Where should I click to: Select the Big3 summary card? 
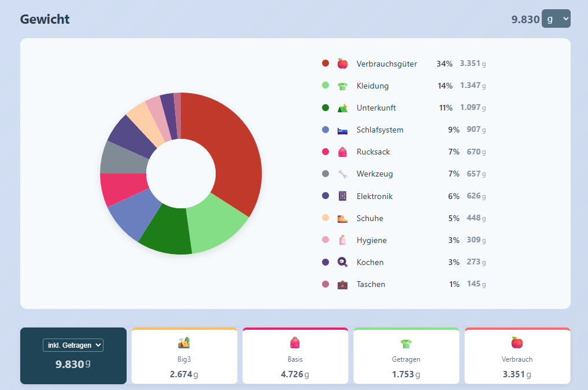point(184,356)
